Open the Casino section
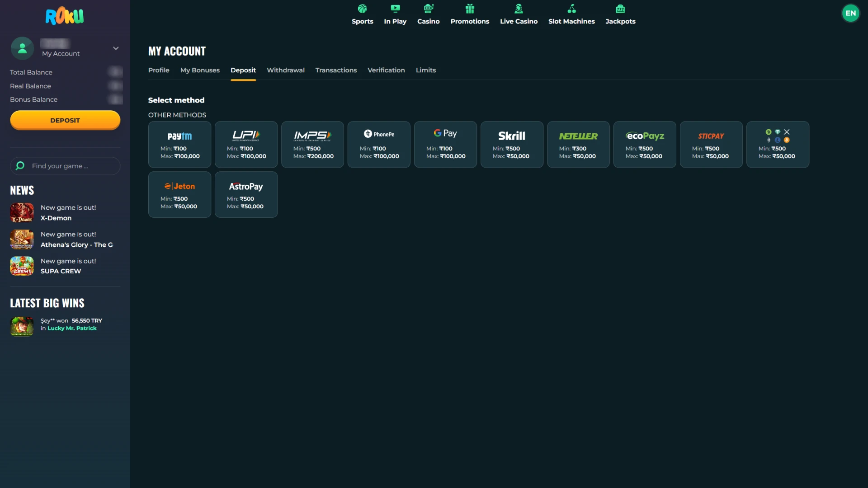The image size is (868, 488). (428, 14)
